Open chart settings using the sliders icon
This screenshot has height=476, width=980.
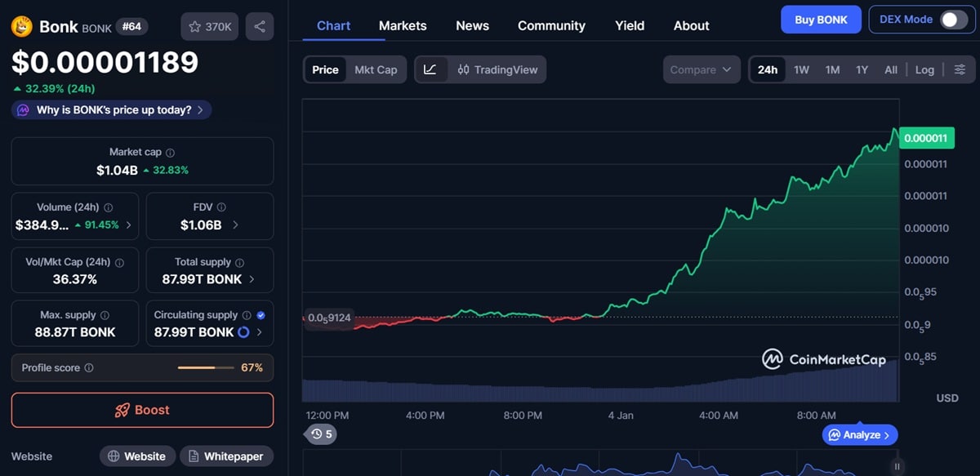click(x=960, y=69)
